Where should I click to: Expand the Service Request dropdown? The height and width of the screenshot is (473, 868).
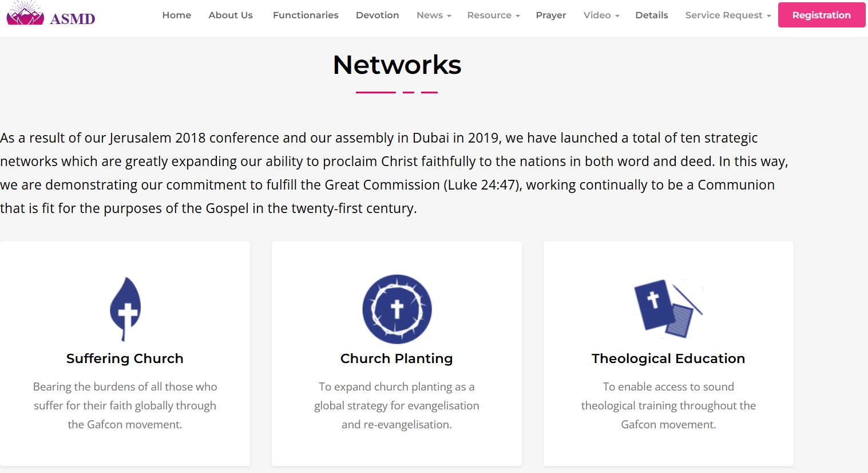(728, 15)
